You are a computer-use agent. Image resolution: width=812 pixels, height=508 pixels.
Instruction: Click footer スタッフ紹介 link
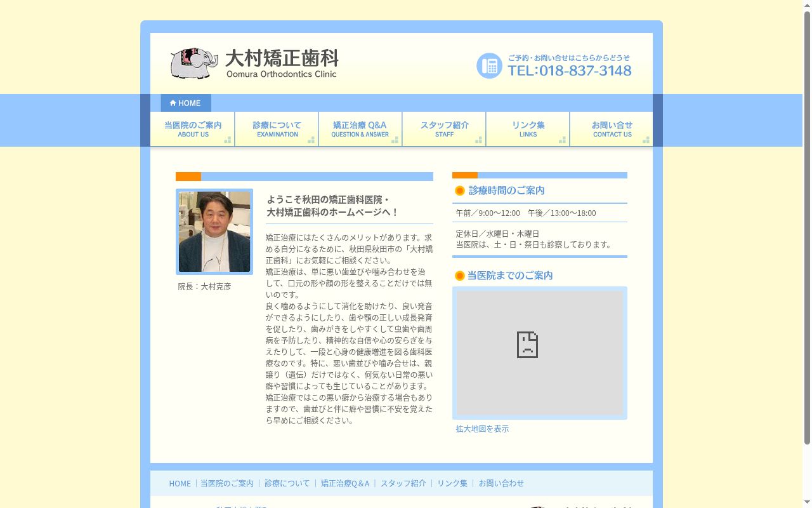[403, 483]
